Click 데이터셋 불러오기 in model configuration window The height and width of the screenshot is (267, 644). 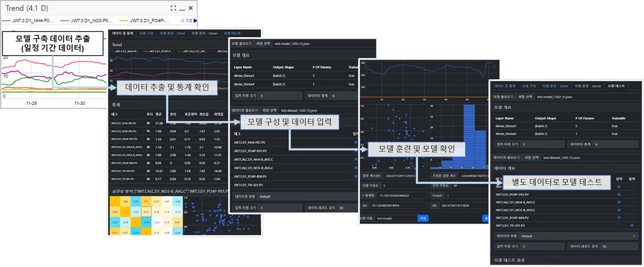click(245, 110)
